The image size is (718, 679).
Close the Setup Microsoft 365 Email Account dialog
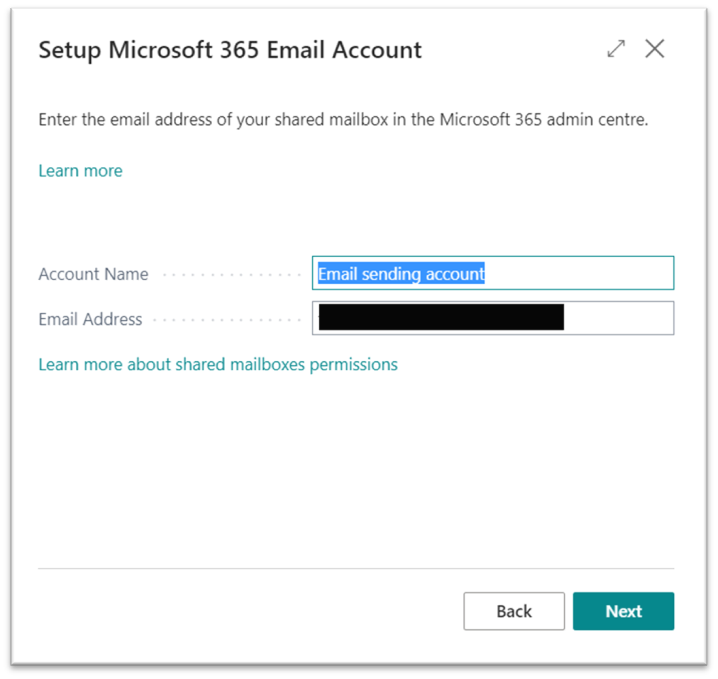[654, 49]
